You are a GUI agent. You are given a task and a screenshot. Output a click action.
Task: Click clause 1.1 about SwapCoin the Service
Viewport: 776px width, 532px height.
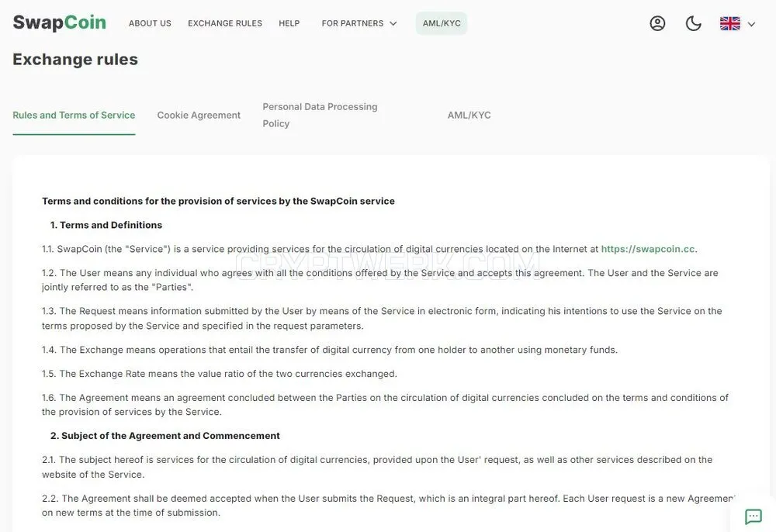point(369,249)
